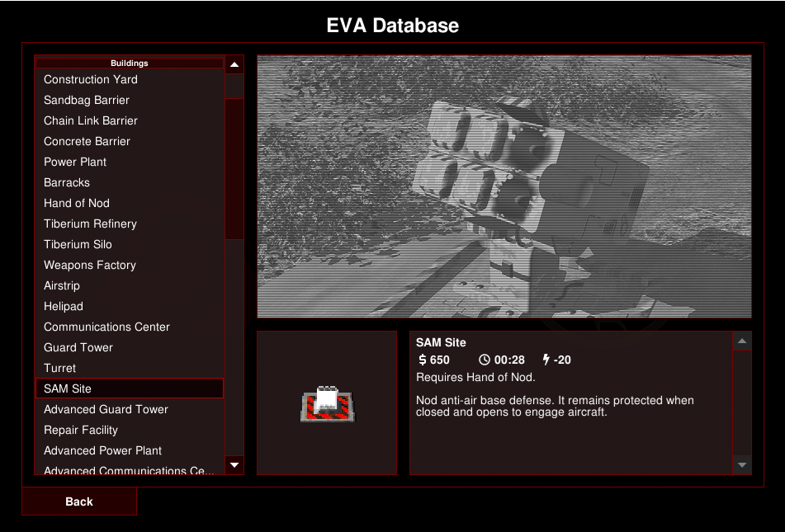785x532 pixels.
Task: Select Advanced Guard Tower entry
Action: (x=129, y=409)
